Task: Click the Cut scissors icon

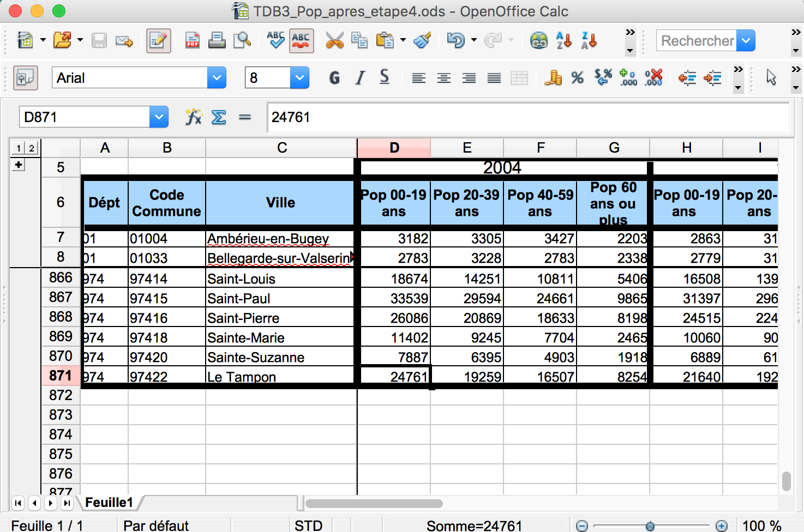Action: [334, 41]
